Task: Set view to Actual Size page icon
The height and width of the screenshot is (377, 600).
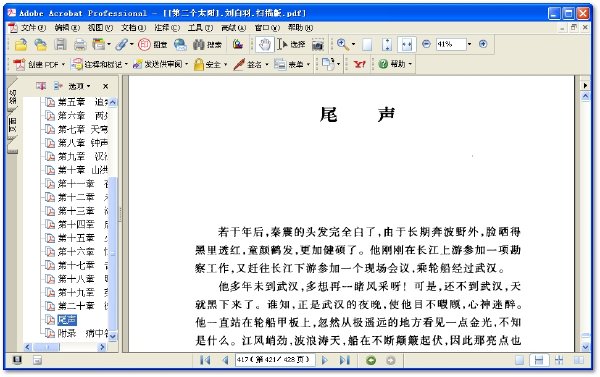Action: tap(367, 45)
